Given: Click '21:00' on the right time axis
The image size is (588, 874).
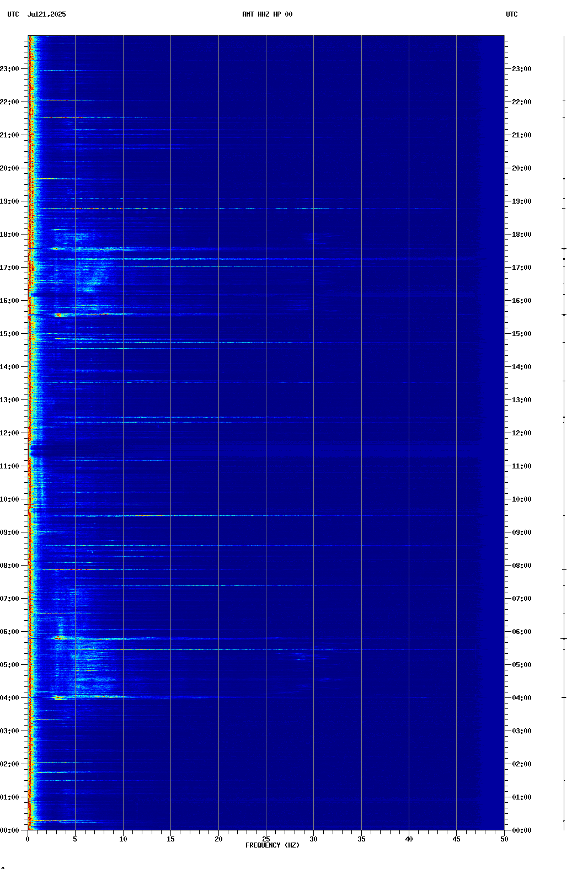Looking at the screenshot, I should pos(522,135).
